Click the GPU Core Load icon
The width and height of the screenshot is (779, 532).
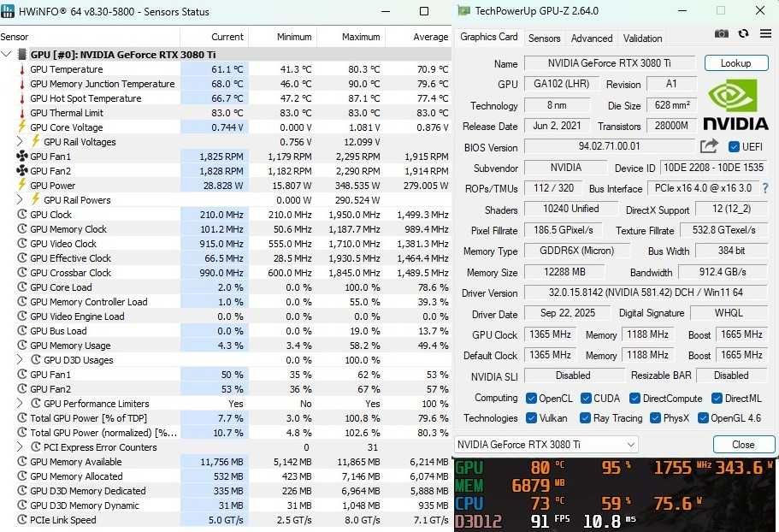(x=22, y=287)
